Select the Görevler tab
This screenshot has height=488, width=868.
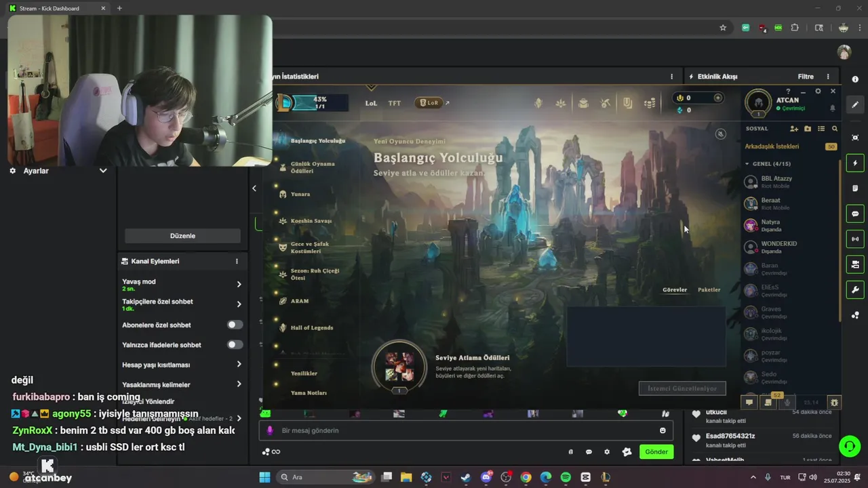675,289
